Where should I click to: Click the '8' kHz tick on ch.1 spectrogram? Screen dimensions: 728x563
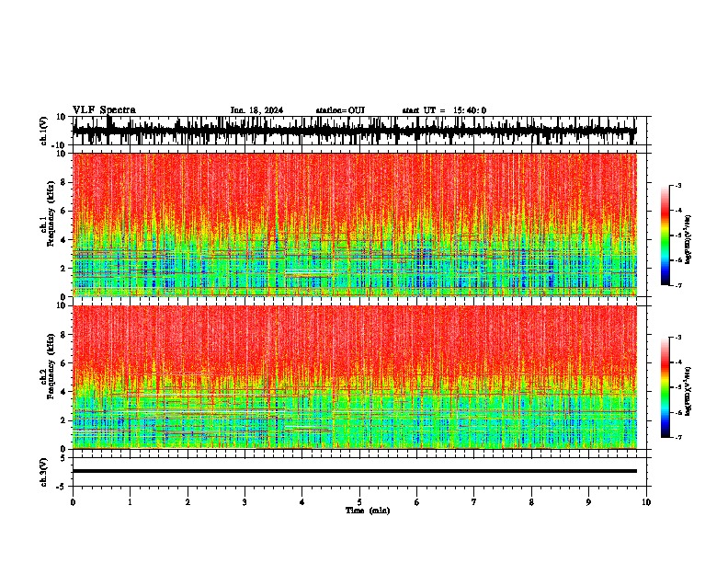(64, 182)
